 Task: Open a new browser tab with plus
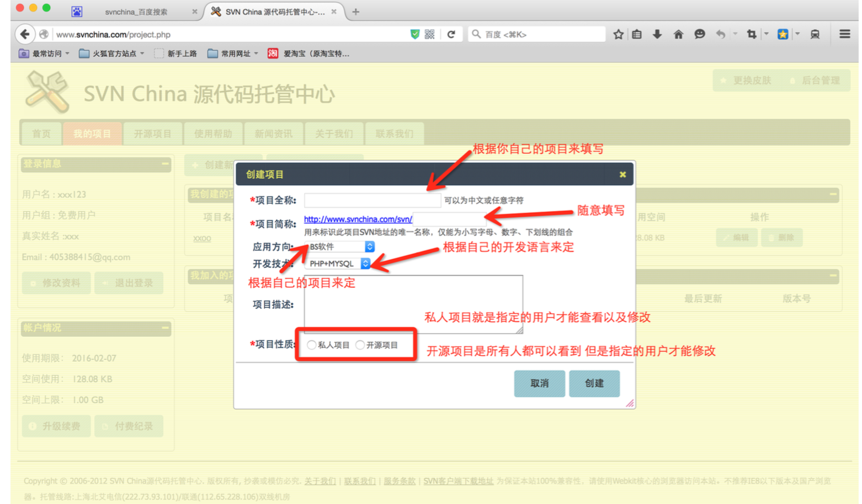coord(356,12)
